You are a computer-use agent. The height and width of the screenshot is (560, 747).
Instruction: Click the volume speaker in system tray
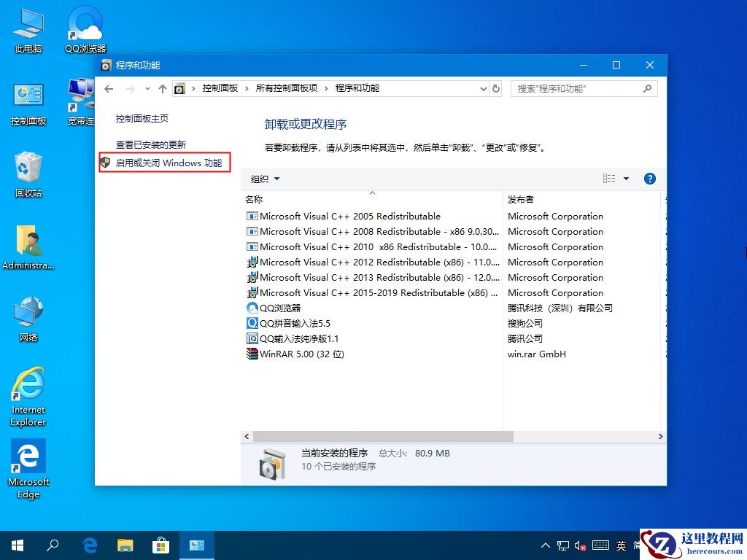tap(581, 545)
